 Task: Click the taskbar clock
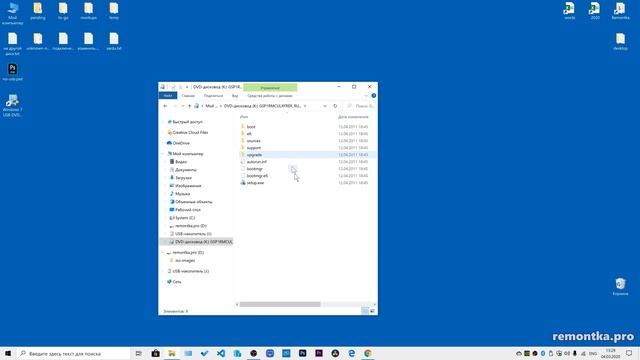tap(610, 353)
